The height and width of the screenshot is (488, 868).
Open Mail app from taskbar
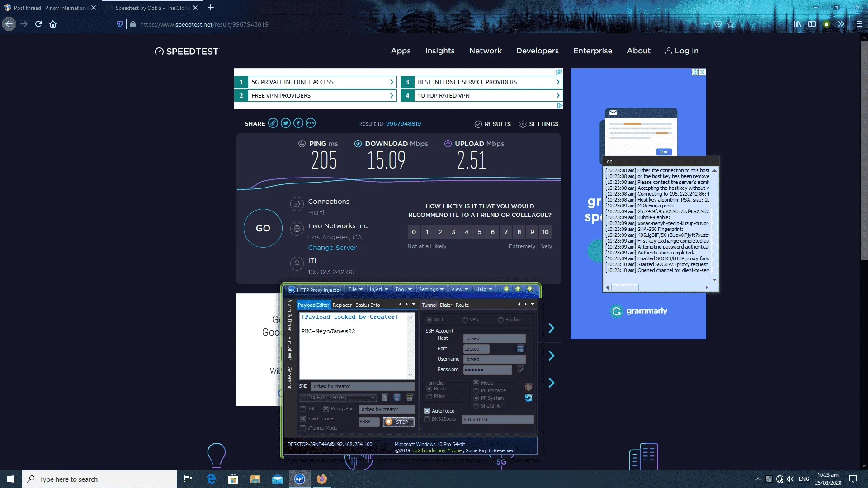point(278,479)
